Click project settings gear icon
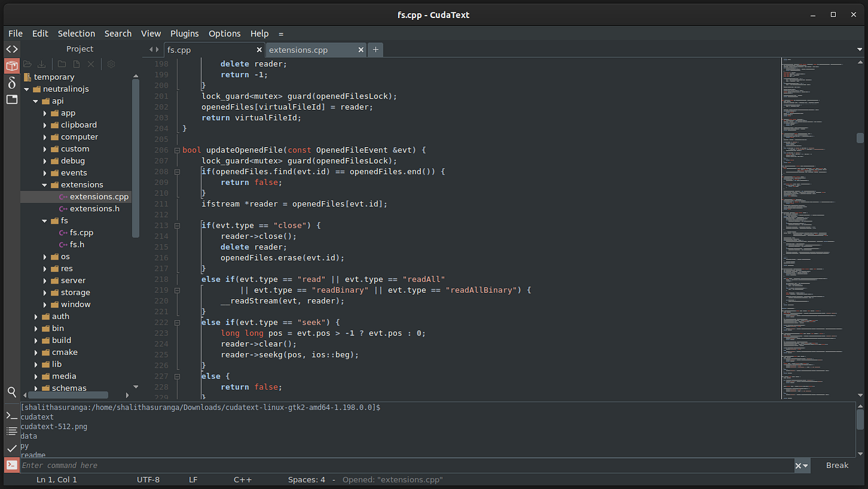Viewport: 868px width, 489px height. click(x=111, y=64)
